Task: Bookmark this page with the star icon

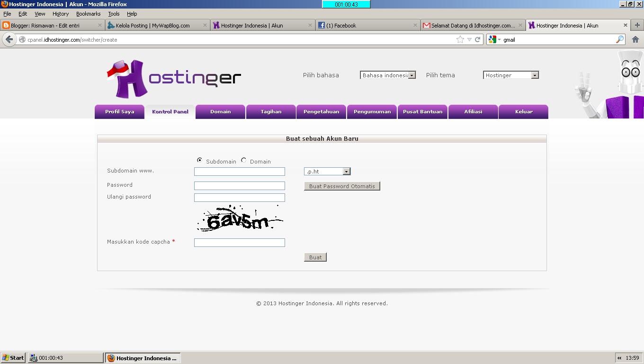Action: coord(460,40)
